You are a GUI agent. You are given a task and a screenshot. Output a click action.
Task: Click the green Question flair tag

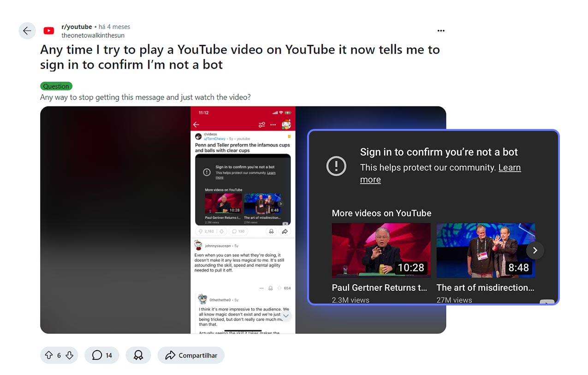(x=56, y=86)
